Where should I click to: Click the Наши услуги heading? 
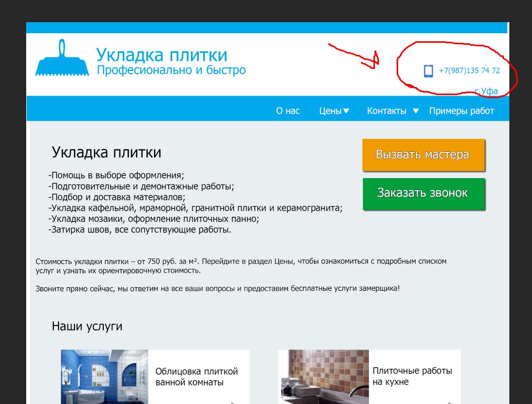pyautogui.click(x=87, y=326)
